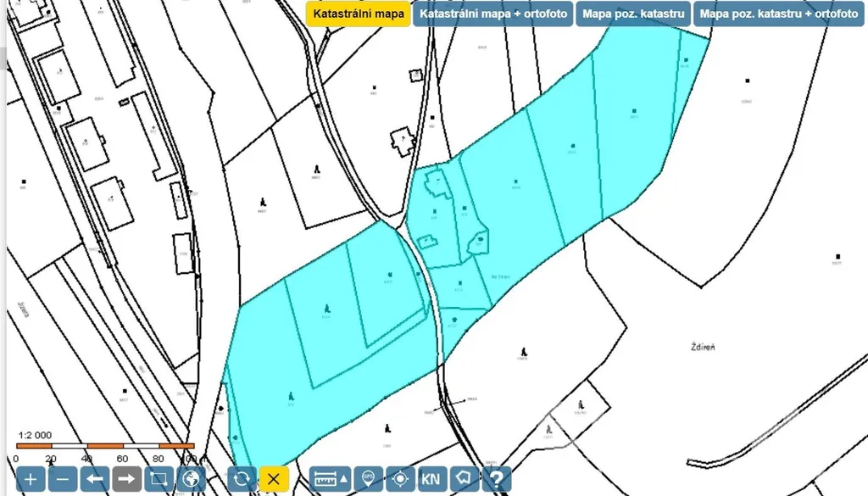Switch to Katastrální mapa + ortofoto tab
This screenshot has height=496, width=868.
tap(493, 14)
